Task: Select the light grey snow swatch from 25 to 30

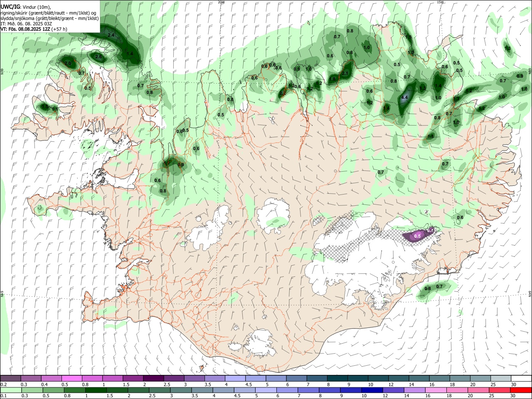Action: click(501, 378)
